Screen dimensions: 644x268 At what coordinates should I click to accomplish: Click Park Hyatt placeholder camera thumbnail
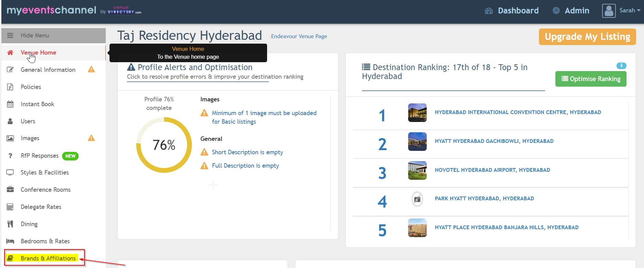pos(417,199)
